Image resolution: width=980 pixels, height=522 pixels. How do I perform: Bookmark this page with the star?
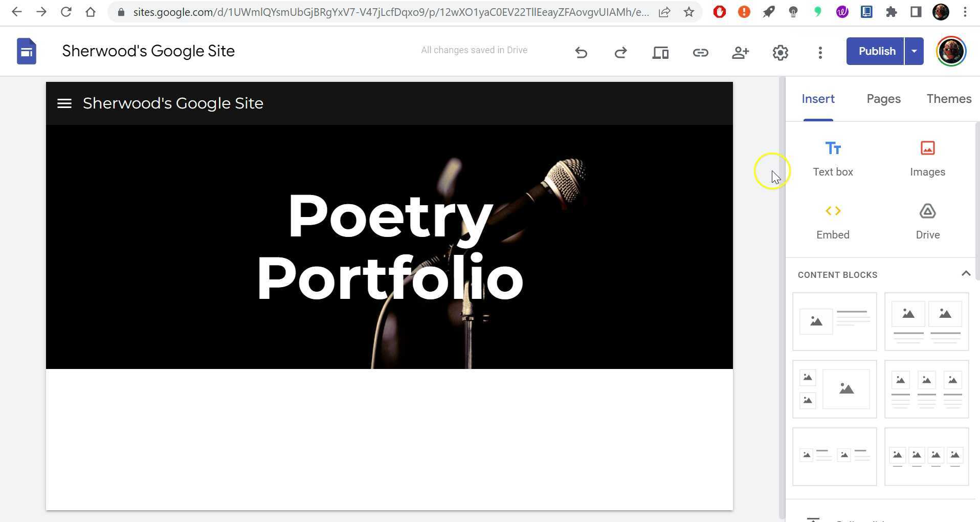[689, 12]
